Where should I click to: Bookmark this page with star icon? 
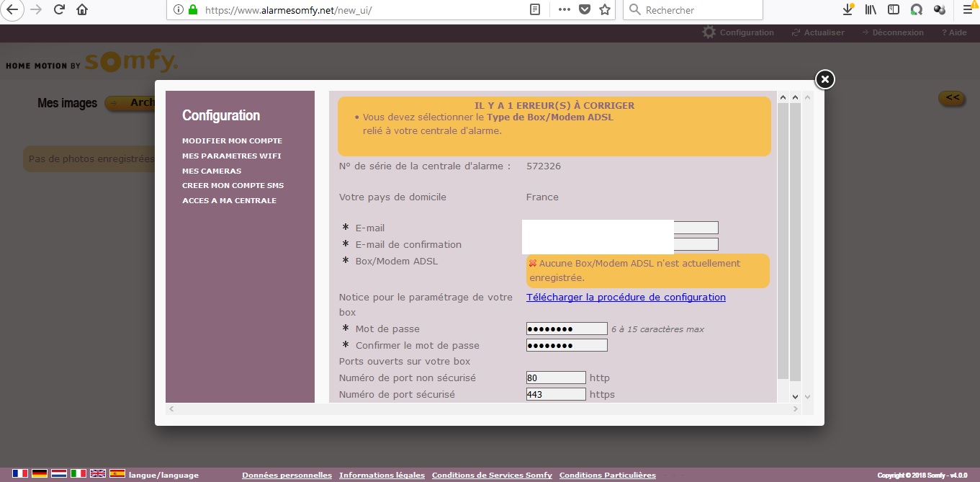coord(605,10)
